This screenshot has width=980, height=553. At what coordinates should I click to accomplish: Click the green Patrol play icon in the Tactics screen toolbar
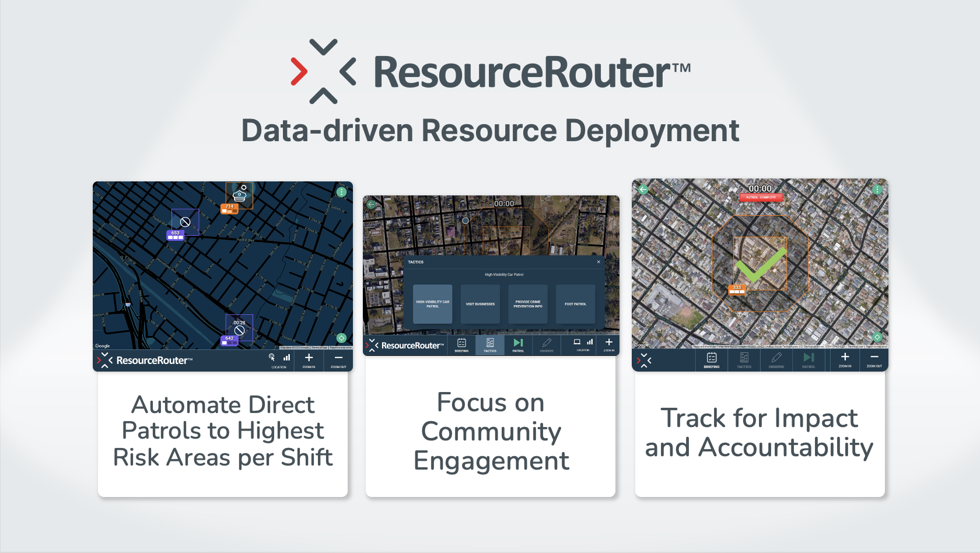point(518,344)
